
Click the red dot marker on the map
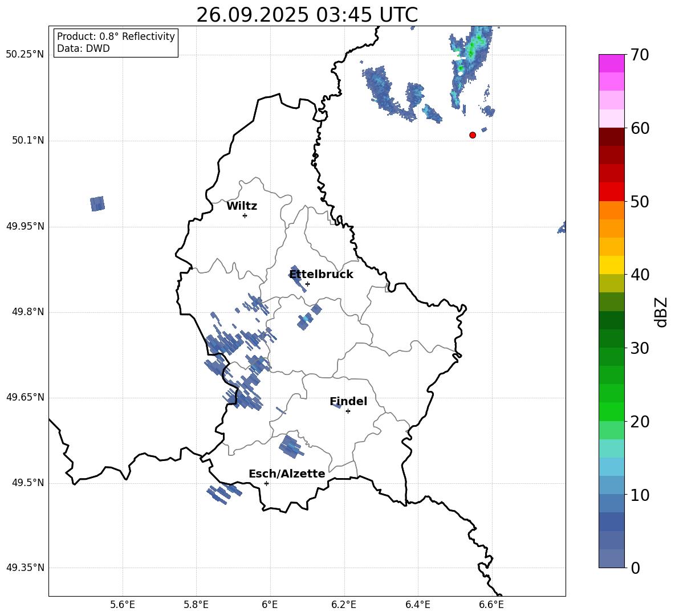pyautogui.click(x=473, y=135)
